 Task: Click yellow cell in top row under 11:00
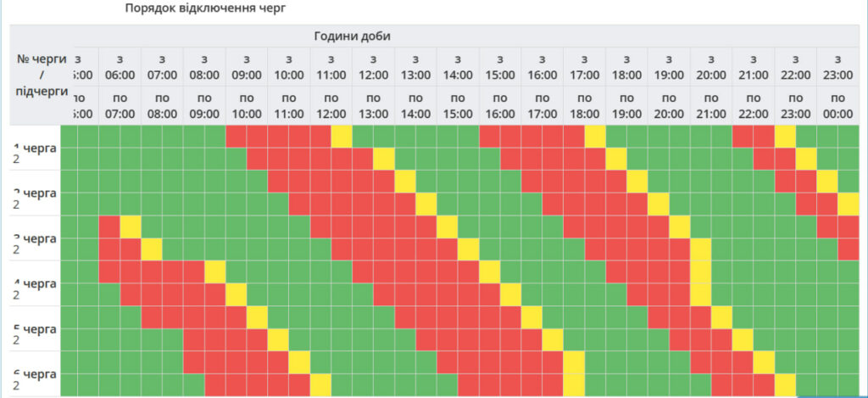[x=342, y=136]
